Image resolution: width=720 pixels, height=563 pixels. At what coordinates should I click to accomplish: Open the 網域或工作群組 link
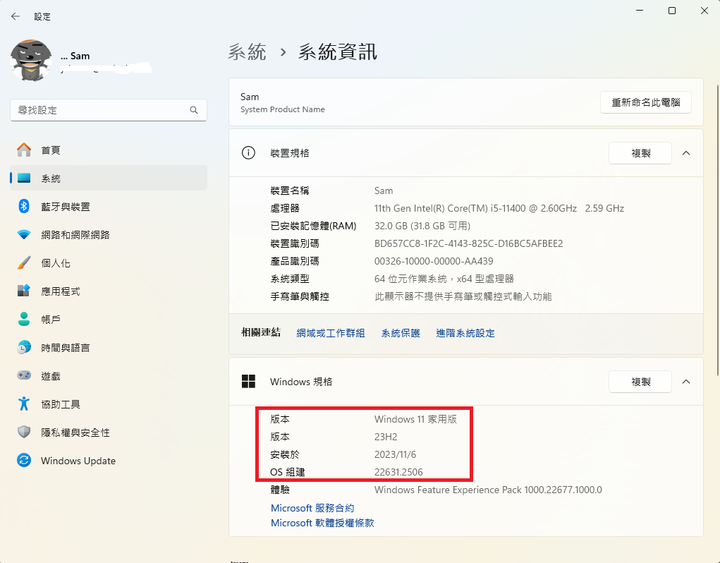331,333
